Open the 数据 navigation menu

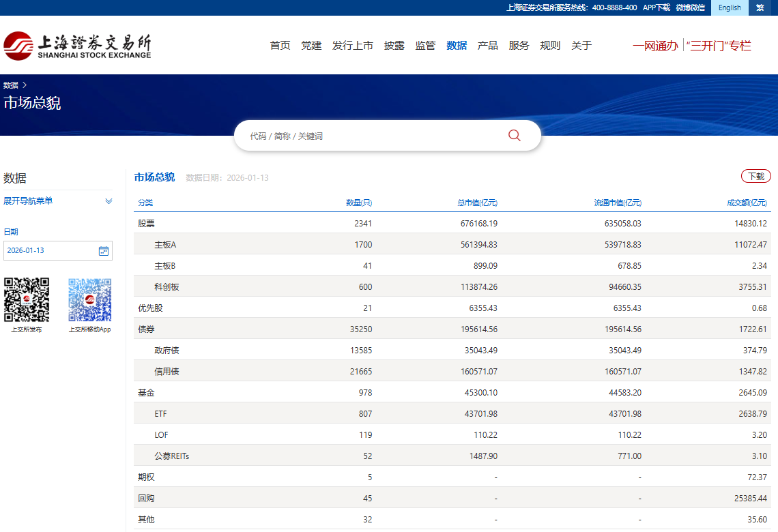[457, 46]
